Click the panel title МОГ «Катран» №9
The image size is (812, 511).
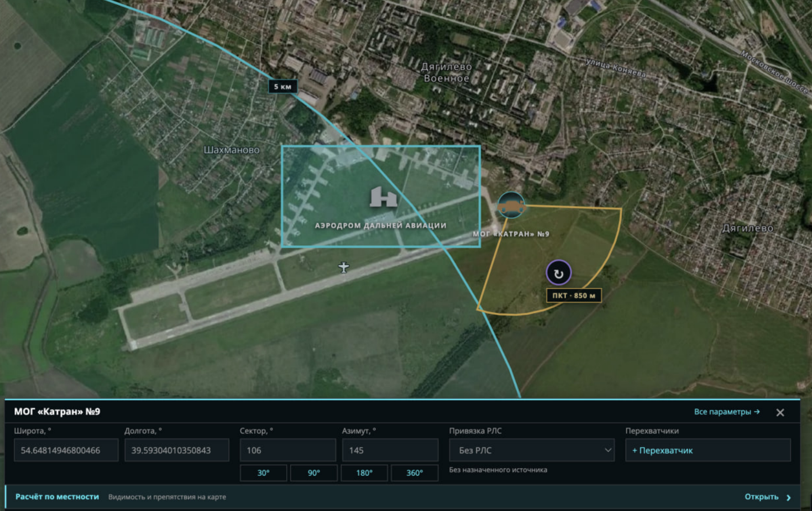click(x=57, y=412)
